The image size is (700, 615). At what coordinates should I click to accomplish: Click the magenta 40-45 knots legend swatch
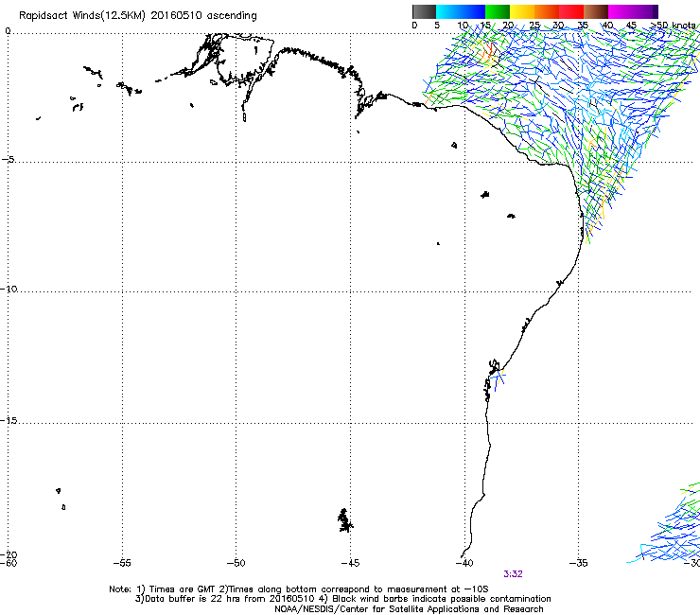(621, 11)
